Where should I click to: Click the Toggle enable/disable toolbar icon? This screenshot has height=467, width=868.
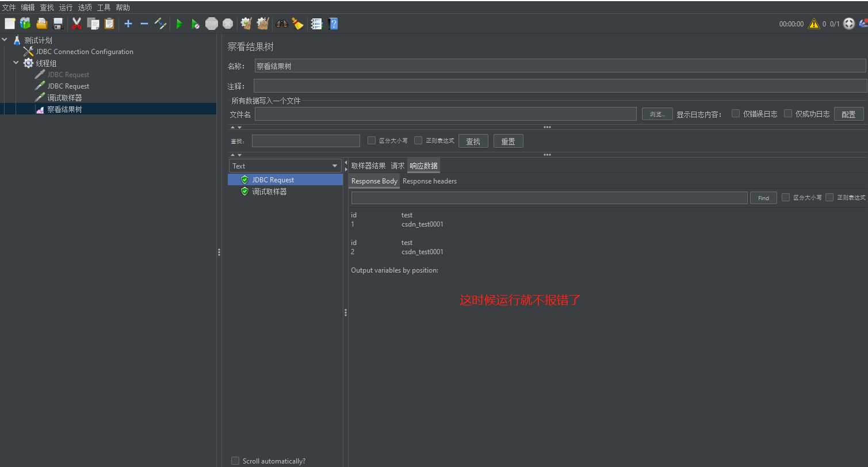point(160,24)
